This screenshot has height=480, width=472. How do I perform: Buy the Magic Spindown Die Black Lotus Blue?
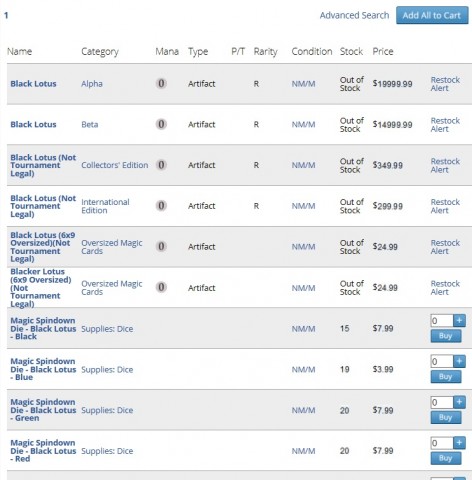446,377
